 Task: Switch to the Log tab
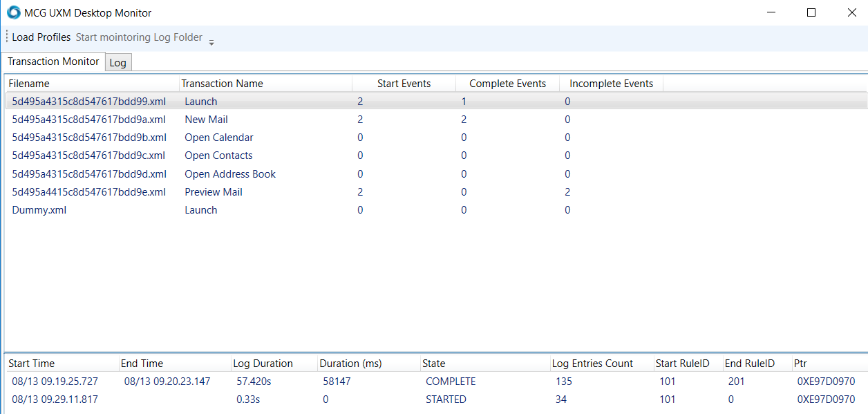(x=118, y=63)
